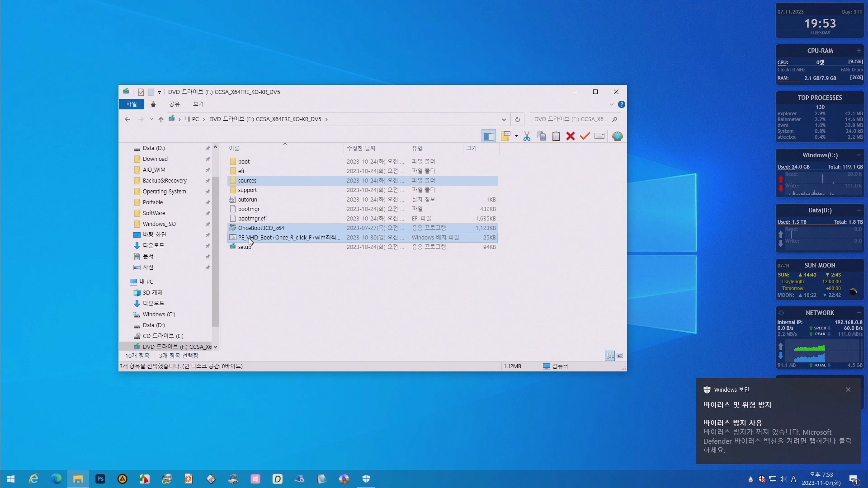Click the Copy toolbar icon
This screenshot has width=868, height=488.
(541, 136)
